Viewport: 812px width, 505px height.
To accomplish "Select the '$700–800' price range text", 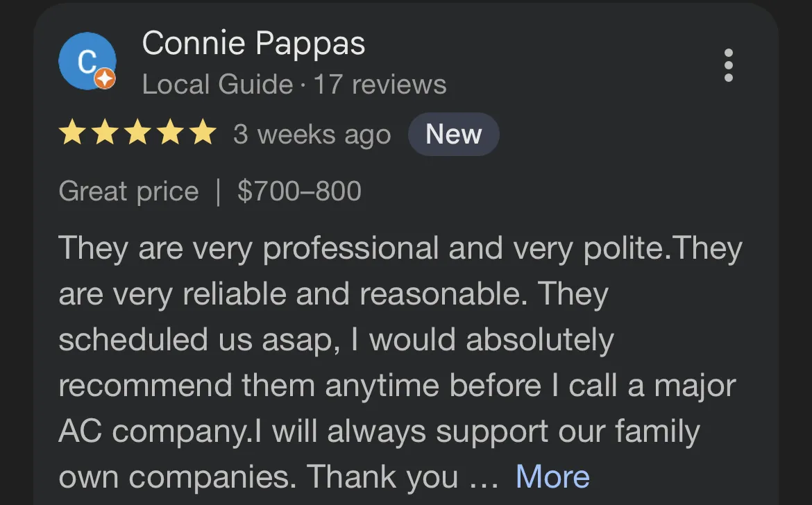I will click(x=299, y=191).
